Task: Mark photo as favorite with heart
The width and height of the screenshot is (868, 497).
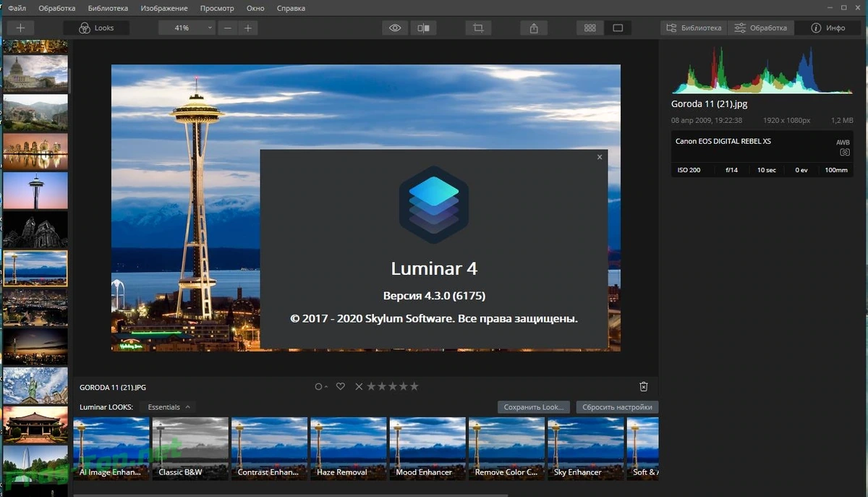Action: pyautogui.click(x=340, y=386)
